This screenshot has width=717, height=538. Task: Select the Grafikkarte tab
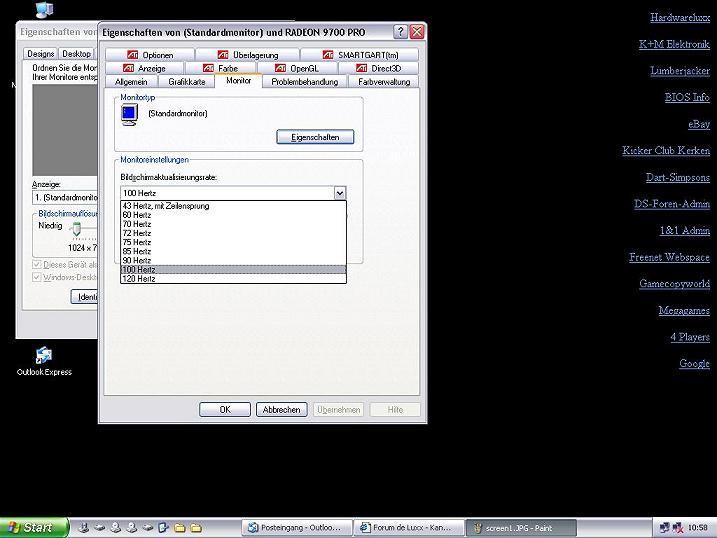[x=187, y=82]
